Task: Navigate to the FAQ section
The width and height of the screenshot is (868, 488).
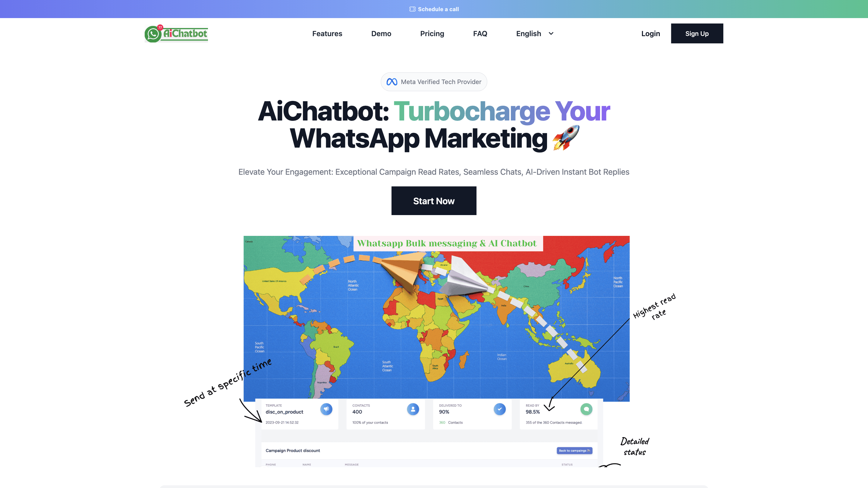Action: click(480, 33)
